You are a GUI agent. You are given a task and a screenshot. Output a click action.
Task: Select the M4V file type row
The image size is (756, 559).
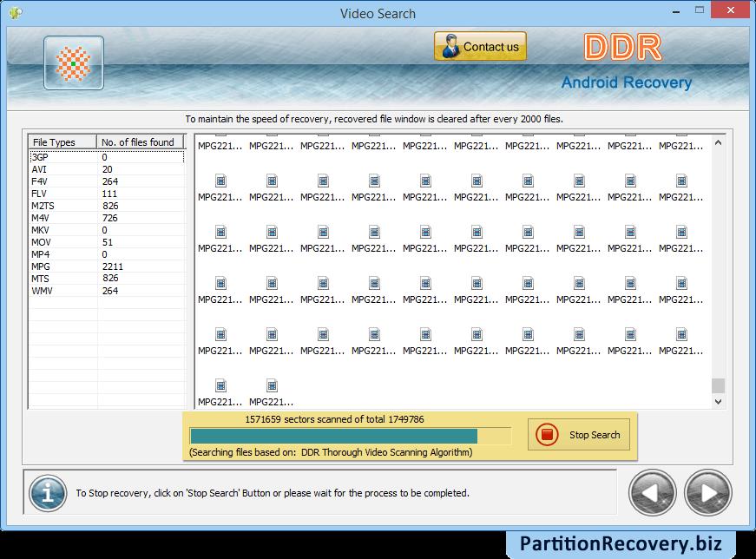[107, 218]
